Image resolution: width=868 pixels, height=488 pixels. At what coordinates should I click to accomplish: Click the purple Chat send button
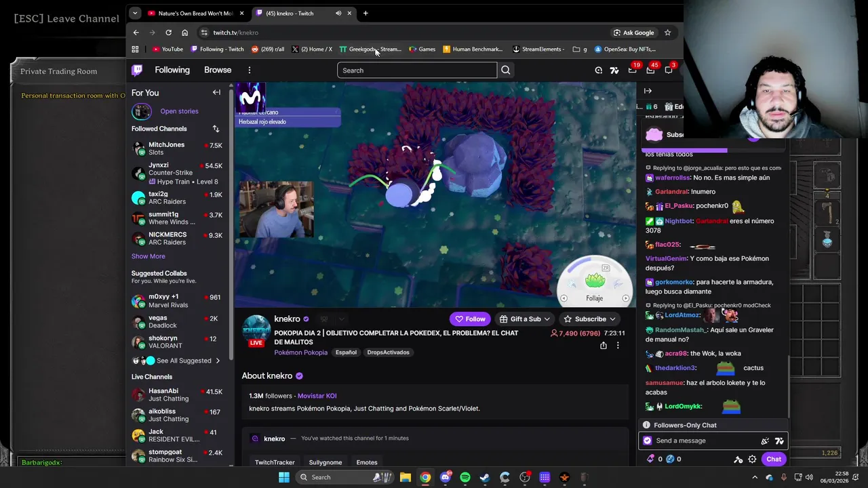tap(774, 459)
